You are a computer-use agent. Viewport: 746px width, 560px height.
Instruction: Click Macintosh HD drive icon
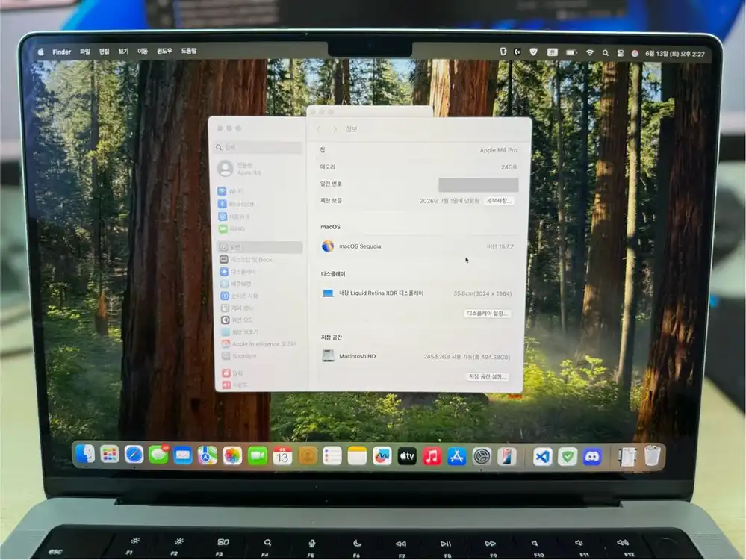328,356
